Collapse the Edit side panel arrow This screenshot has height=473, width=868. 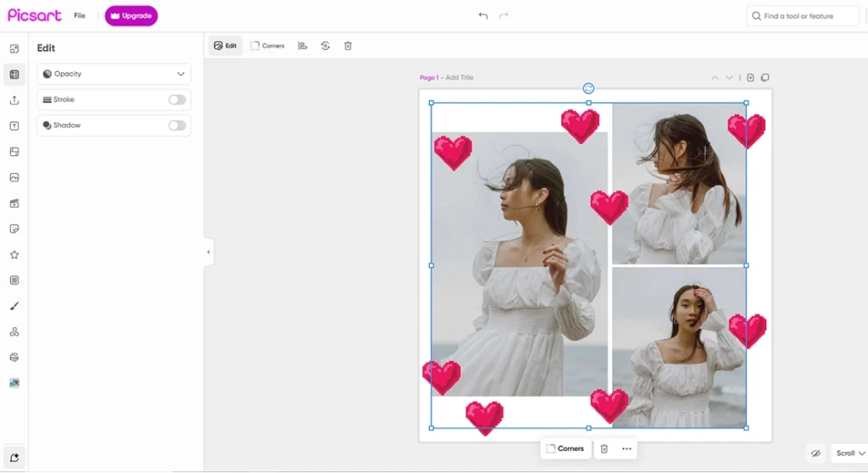point(209,252)
